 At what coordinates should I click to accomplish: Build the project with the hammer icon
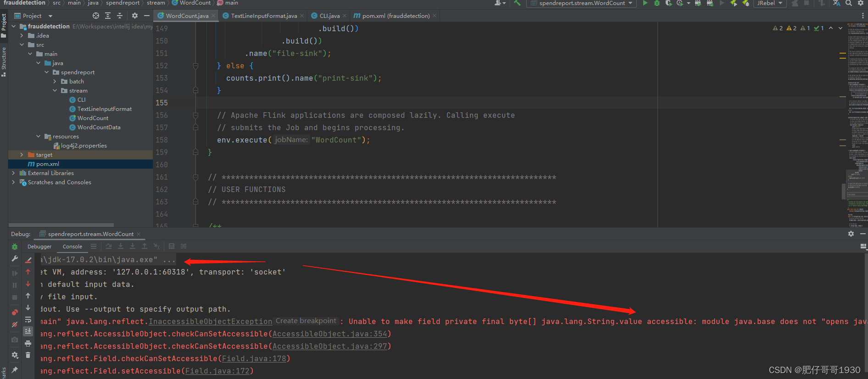(x=517, y=3)
